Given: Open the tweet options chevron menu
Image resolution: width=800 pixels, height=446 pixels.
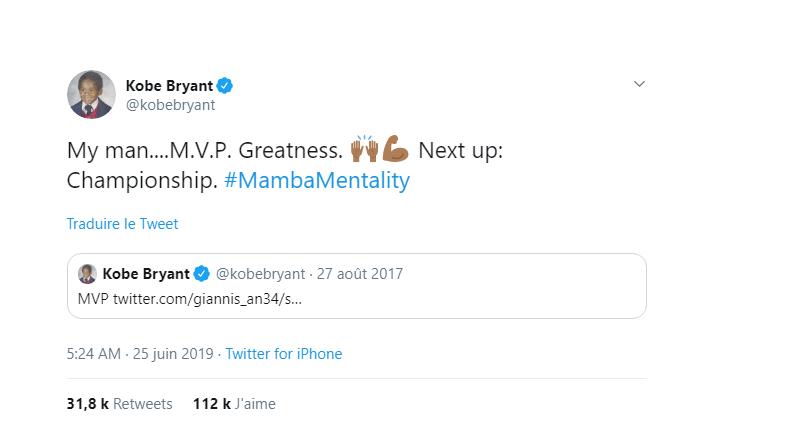Looking at the screenshot, I should (640, 84).
